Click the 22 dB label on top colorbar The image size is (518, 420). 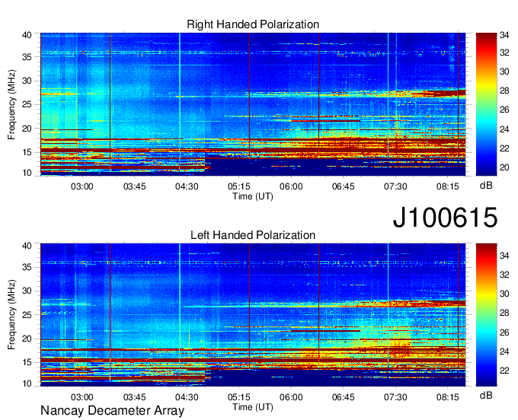click(504, 148)
